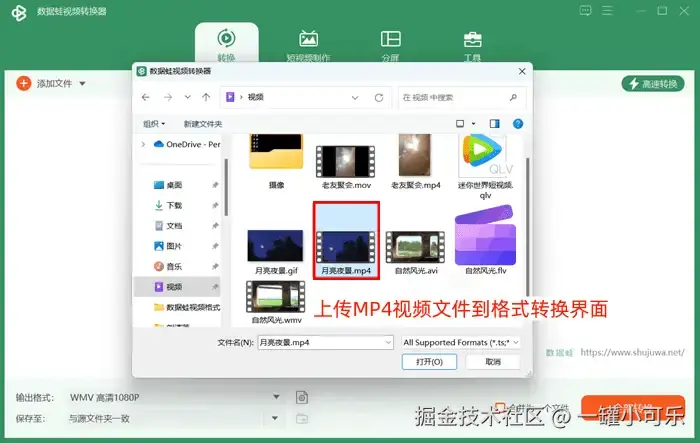Viewport: 700px width, 443px height.
Task: Select the 老友聚会.mp4 file
Action: point(416,162)
